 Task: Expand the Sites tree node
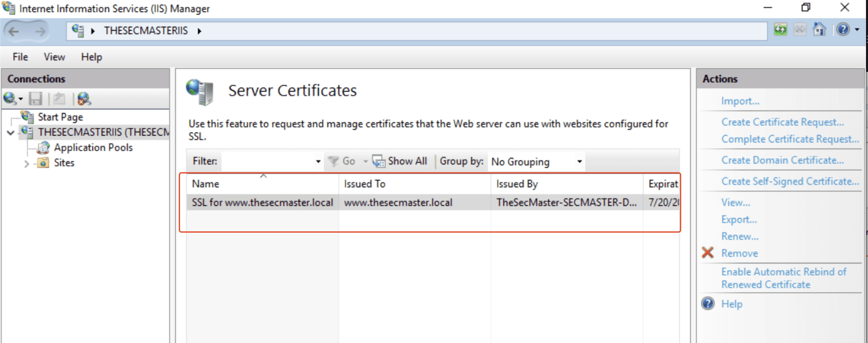pos(27,163)
